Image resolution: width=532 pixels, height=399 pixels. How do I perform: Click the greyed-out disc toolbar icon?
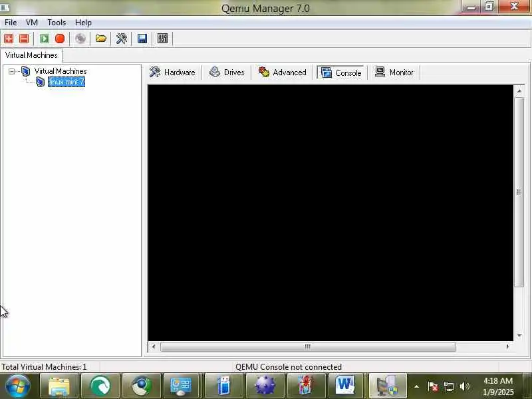tap(80, 39)
